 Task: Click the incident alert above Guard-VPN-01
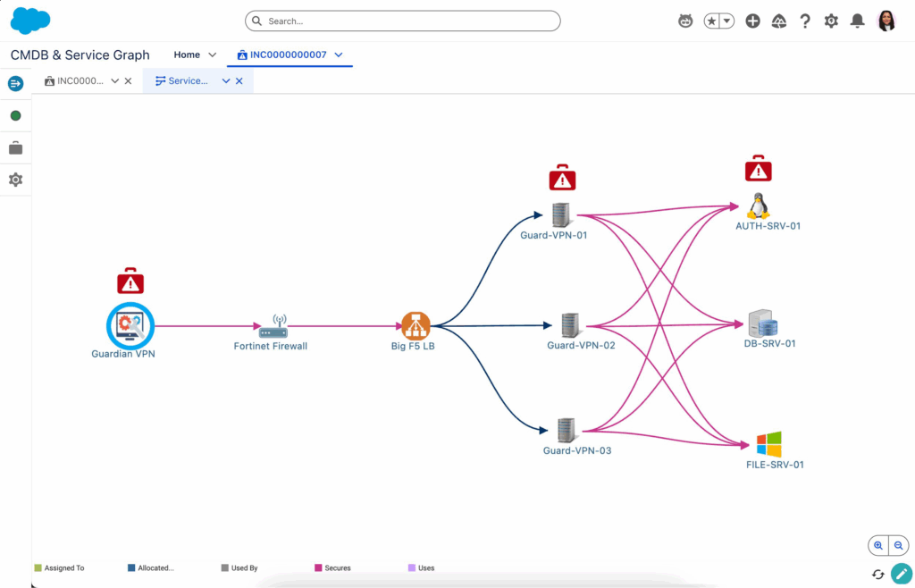pyautogui.click(x=562, y=178)
